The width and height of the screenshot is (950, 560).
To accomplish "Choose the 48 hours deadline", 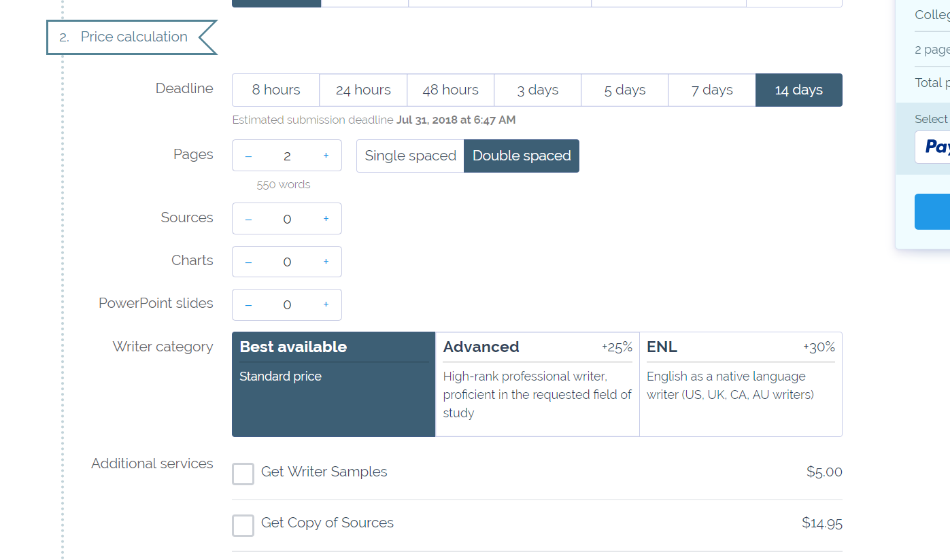I will tap(450, 90).
